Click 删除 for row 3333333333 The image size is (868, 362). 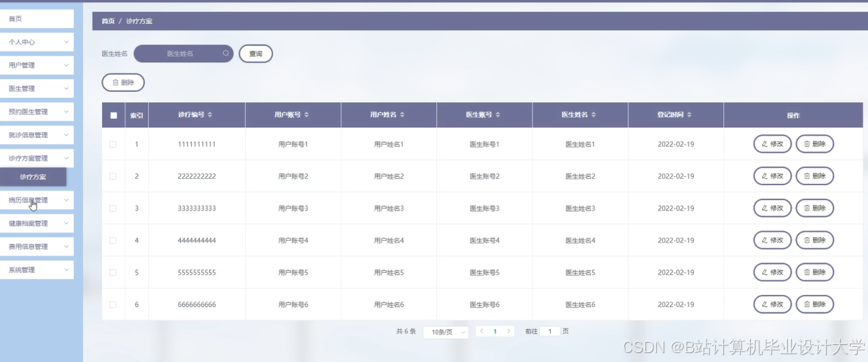[x=815, y=208]
